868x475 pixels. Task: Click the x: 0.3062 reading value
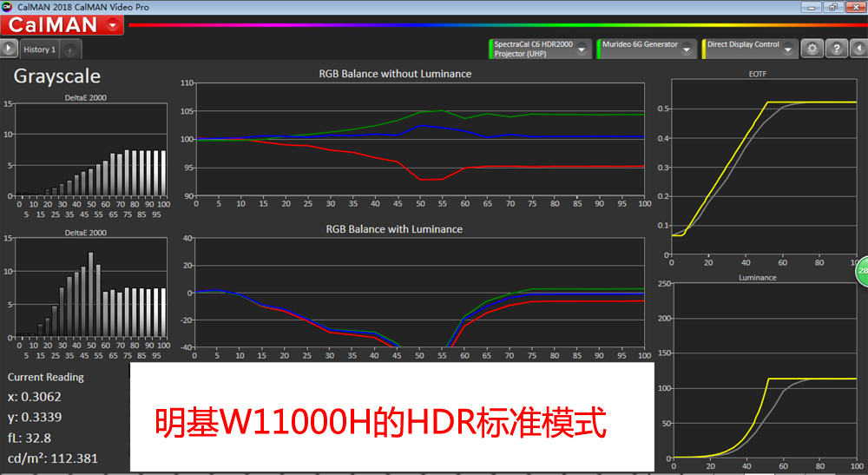35,397
